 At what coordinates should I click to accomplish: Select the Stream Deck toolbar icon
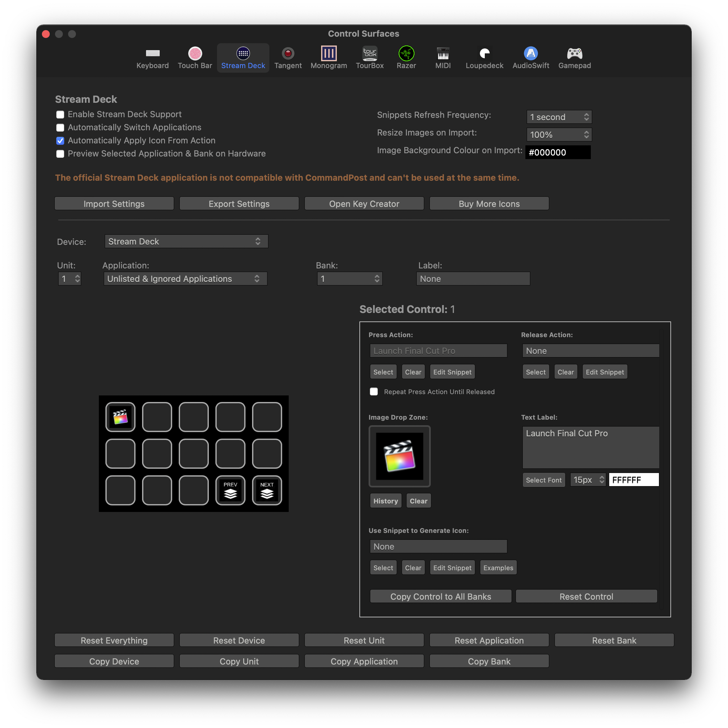click(243, 58)
